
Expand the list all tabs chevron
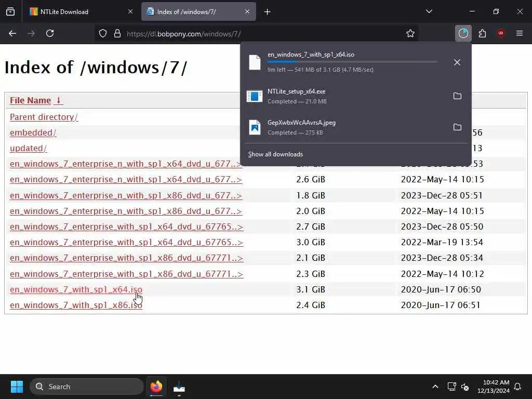pyautogui.click(x=429, y=11)
